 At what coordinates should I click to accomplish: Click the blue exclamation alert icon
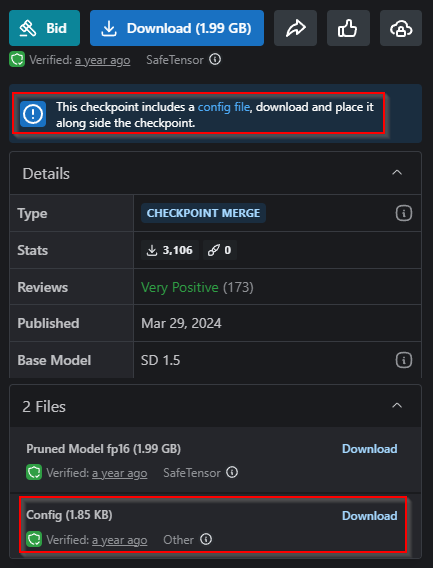tap(33, 114)
